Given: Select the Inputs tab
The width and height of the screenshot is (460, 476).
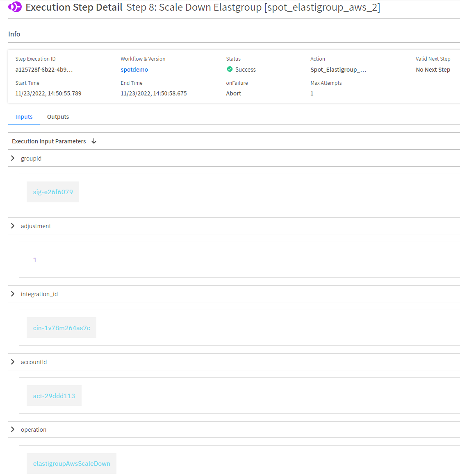Looking at the screenshot, I should (x=24, y=117).
